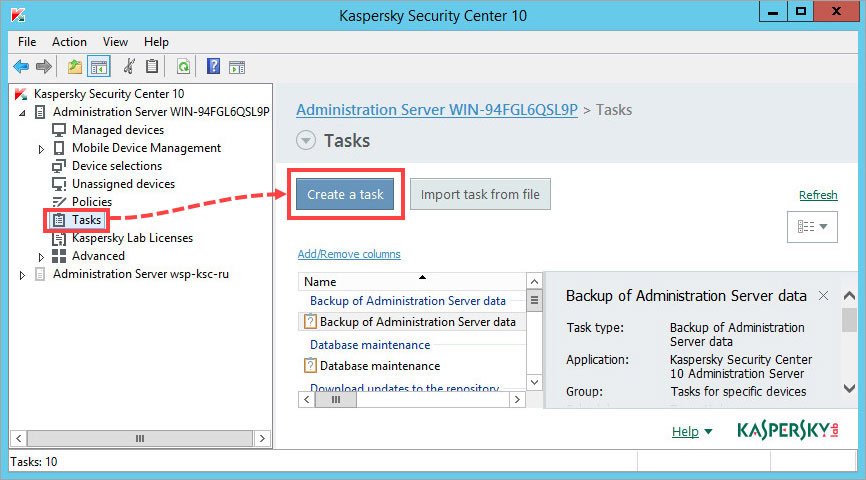Select the Database maintenance task row

pos(412,366)
